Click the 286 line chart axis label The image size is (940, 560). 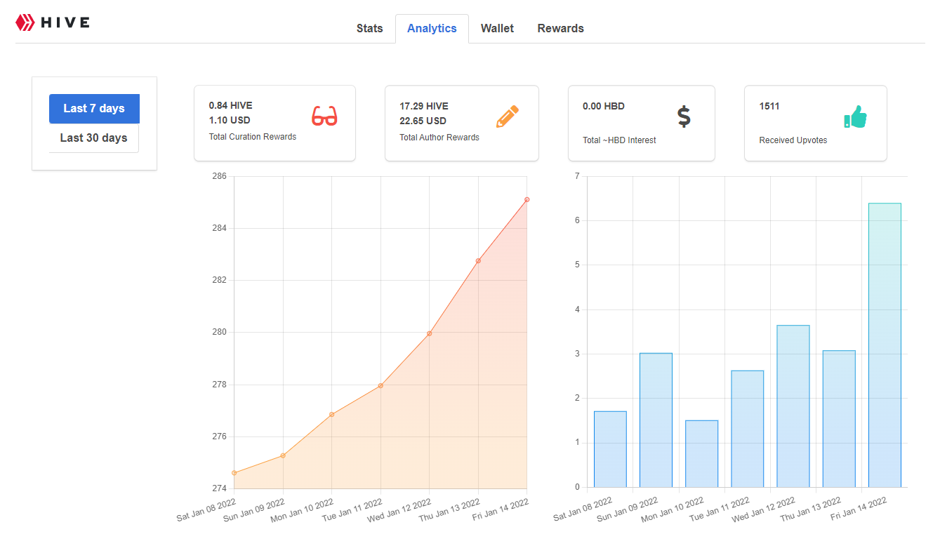219,176
